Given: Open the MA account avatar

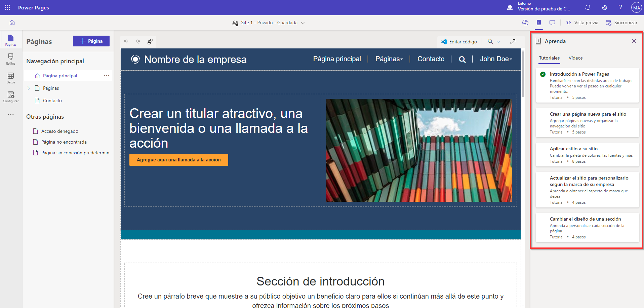Looking at the screenshot, I should pos(637,7).
